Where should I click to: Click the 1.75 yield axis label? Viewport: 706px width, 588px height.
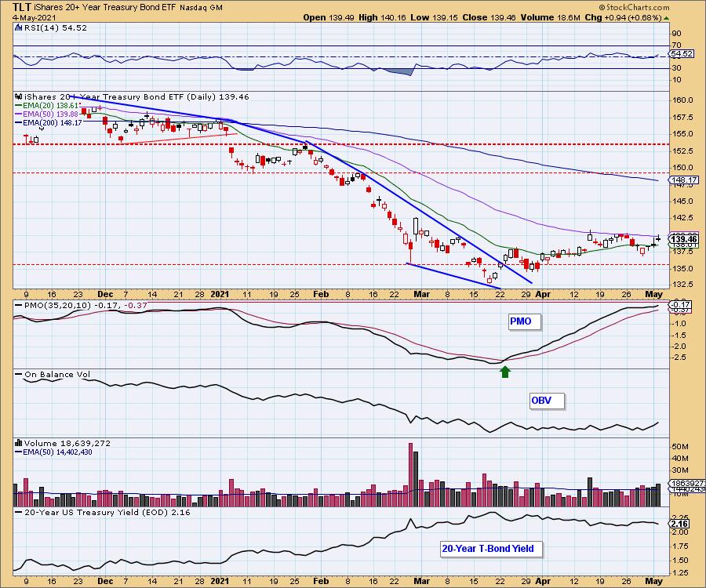680,546
